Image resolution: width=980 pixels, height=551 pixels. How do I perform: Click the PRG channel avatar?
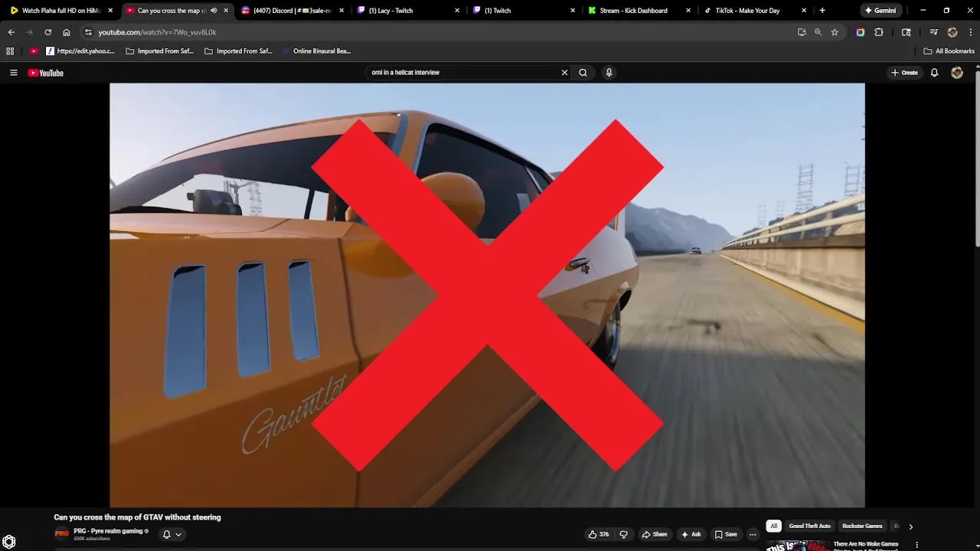(61, 533)
